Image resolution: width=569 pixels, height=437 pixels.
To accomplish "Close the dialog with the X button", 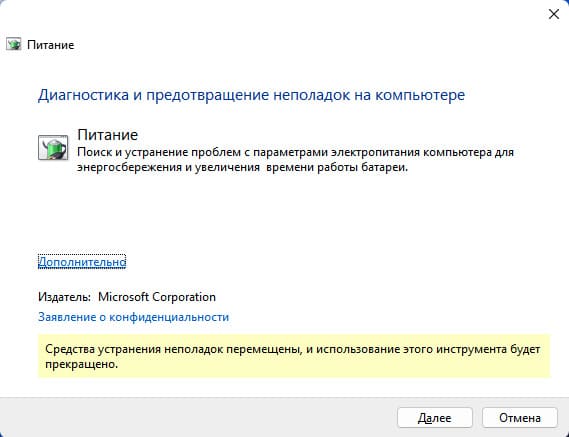I will [553, 14].
